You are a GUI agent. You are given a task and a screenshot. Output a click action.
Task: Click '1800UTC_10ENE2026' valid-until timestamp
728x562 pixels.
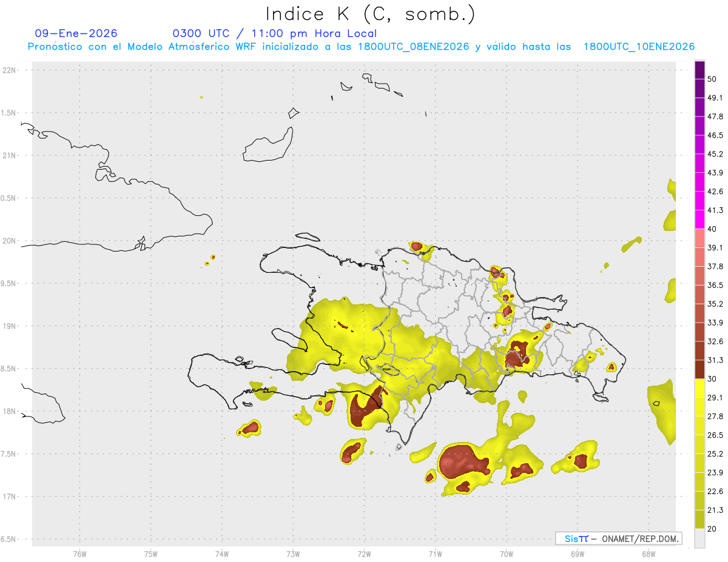tap(639, 47)
